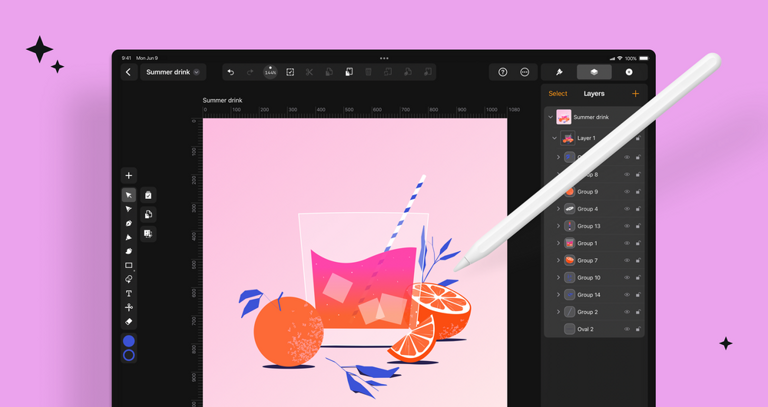The width and height of the screenshot is (768, 407).
Task: Add a new layer with plus icon
Action: 635,94
